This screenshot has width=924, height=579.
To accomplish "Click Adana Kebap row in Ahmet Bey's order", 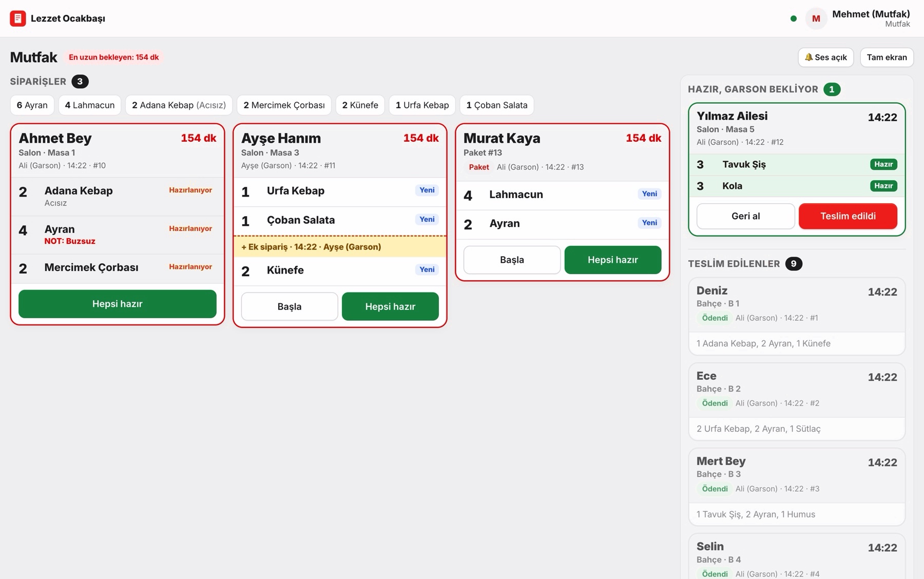I will [x=118, y=197].
